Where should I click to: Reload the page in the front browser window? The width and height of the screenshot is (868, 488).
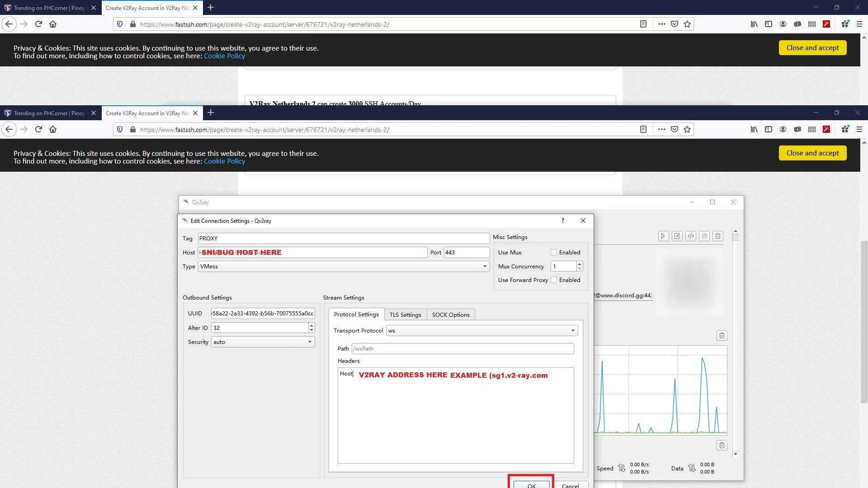point(38,129)
